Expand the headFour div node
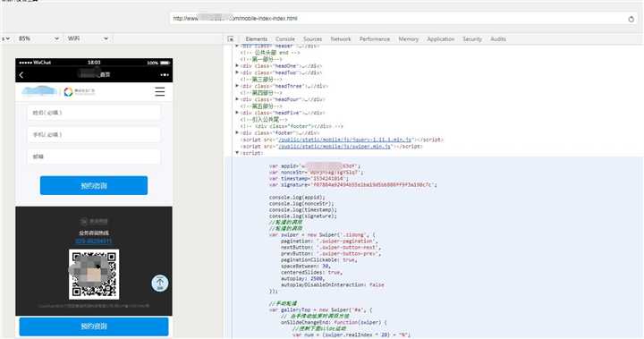 (x=237, y=99)
